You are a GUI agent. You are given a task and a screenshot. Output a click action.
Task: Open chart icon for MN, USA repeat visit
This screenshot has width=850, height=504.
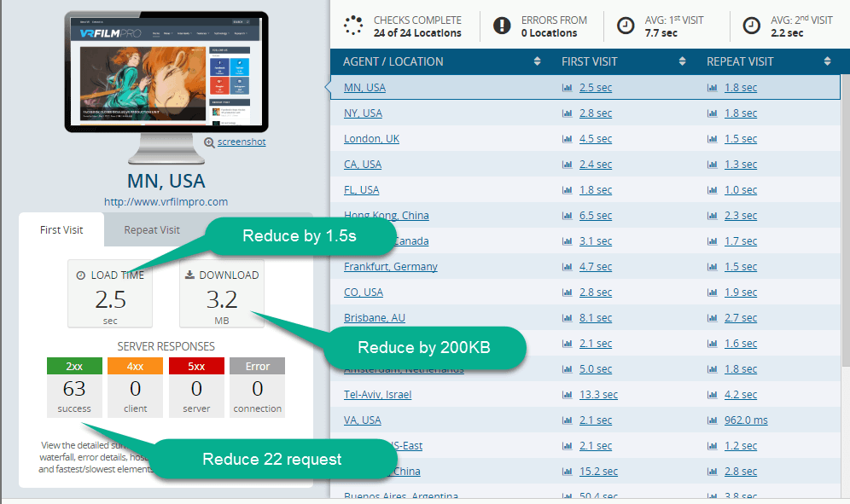(713, 88)
